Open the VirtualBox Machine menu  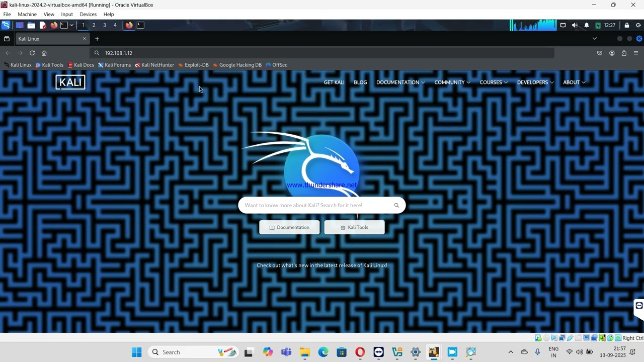pos(27,14)
